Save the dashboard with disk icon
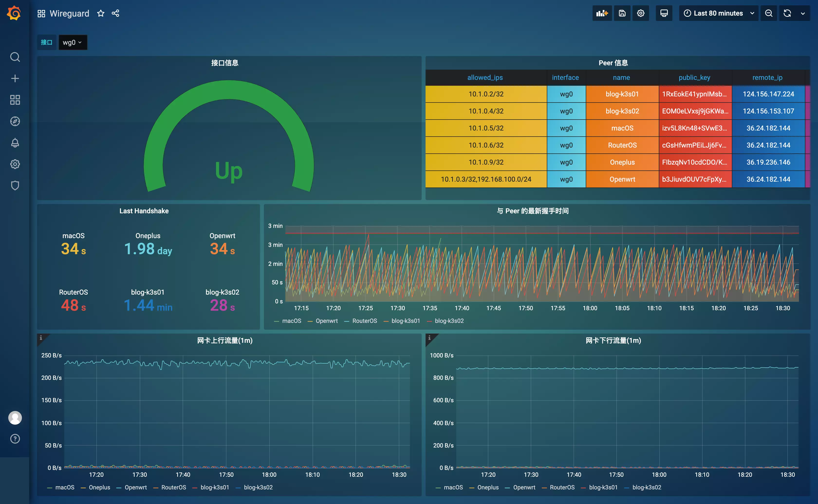 coord(622,13)
